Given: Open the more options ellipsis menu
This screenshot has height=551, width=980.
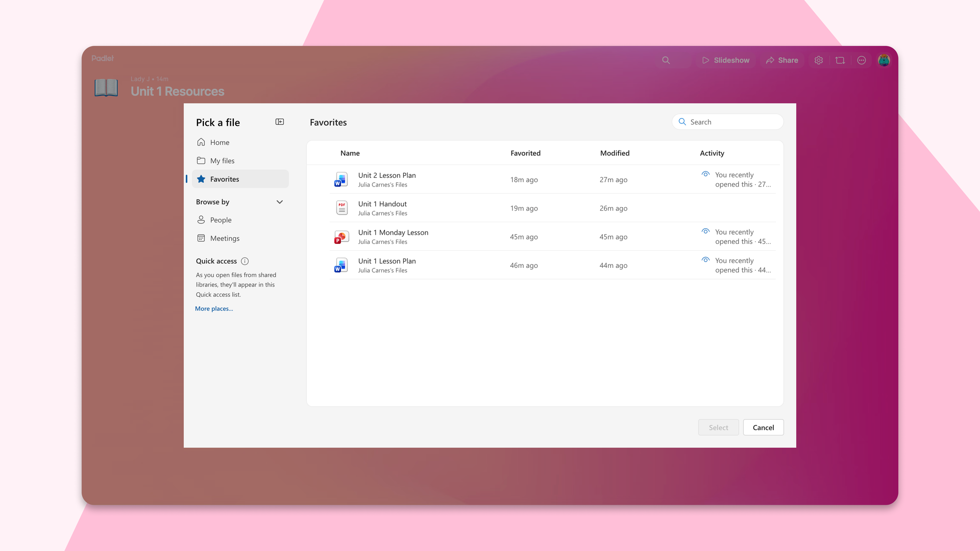Looking at the screenshot, I should [861, 60].
